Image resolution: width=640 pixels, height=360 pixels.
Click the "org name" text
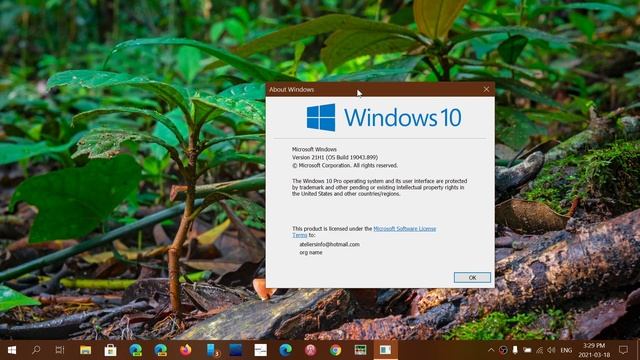click(x=311, y=253)
